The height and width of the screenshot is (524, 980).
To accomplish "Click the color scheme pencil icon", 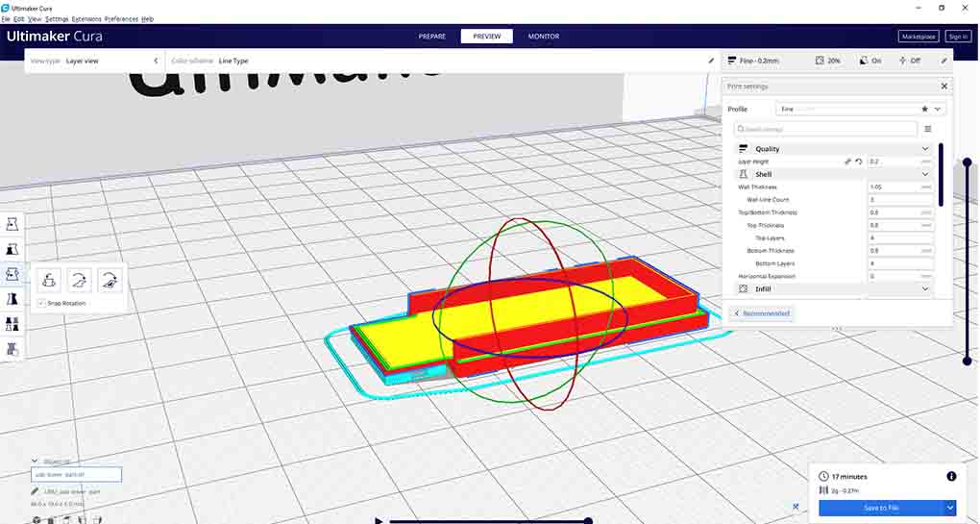I will tap(711, 61).
